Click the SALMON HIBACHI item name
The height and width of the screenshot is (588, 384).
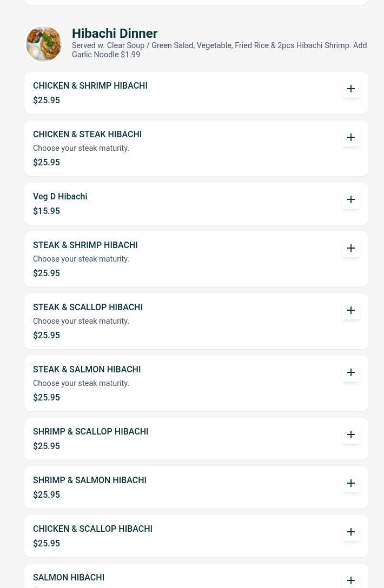[69, 578]
